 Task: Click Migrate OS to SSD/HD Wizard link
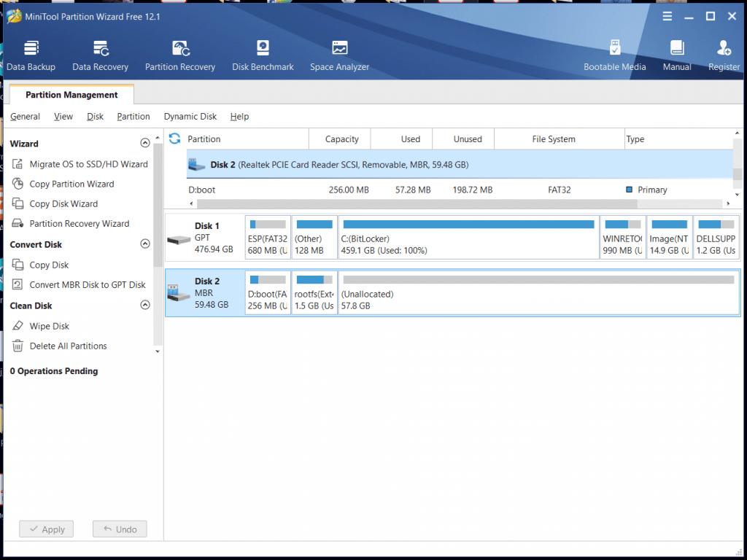[88, 164]
